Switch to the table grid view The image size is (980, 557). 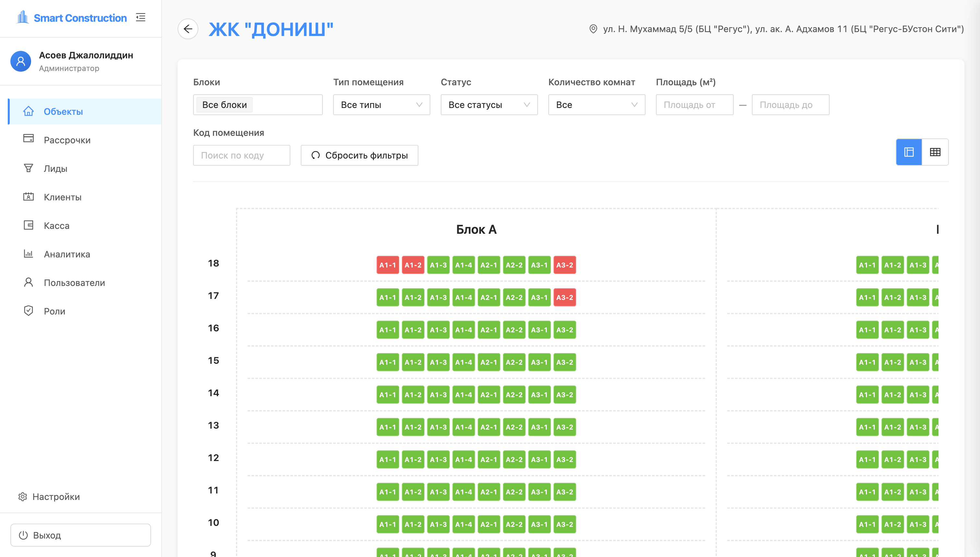pyautogui.click(x=935, y=152)
